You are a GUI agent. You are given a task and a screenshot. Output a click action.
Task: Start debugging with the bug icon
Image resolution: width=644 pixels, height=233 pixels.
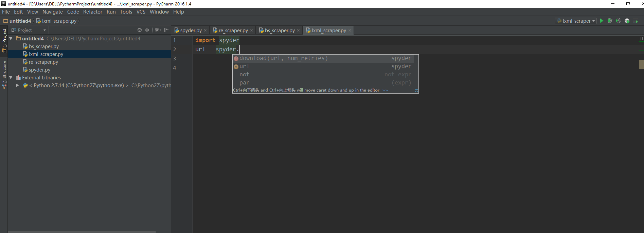click(x=610, y=21)
